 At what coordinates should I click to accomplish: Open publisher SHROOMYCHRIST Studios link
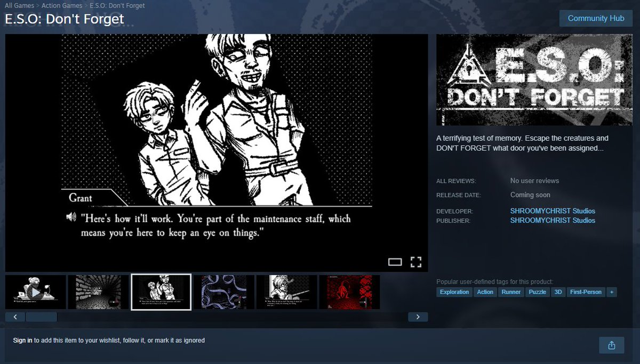click(x=553, y=220)
